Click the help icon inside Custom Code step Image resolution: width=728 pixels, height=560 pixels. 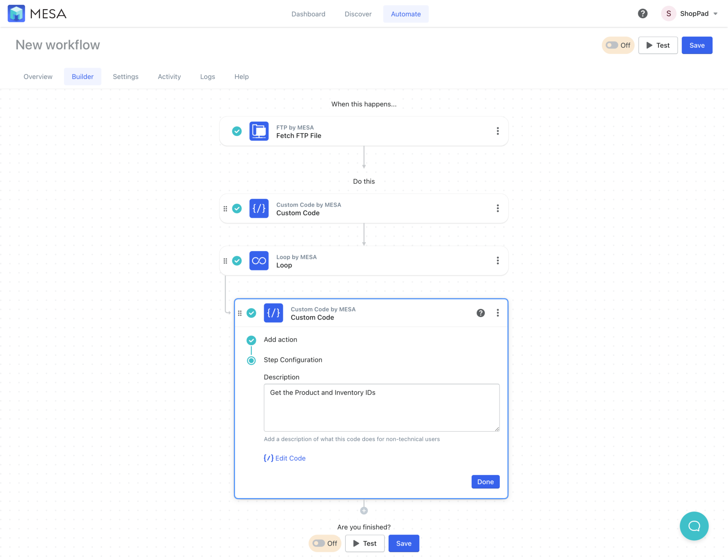tap(480, 313)
